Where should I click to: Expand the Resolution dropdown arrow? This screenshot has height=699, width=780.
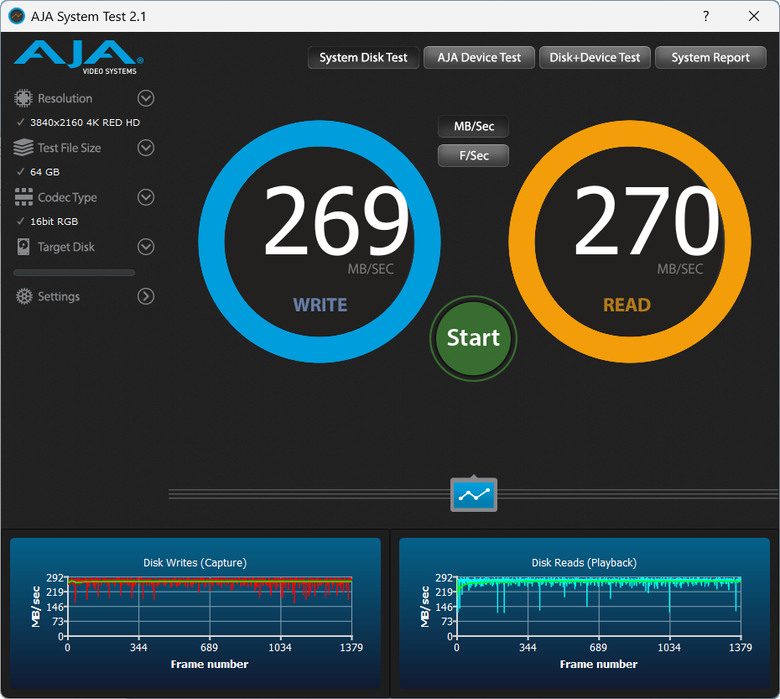[146, 98]
